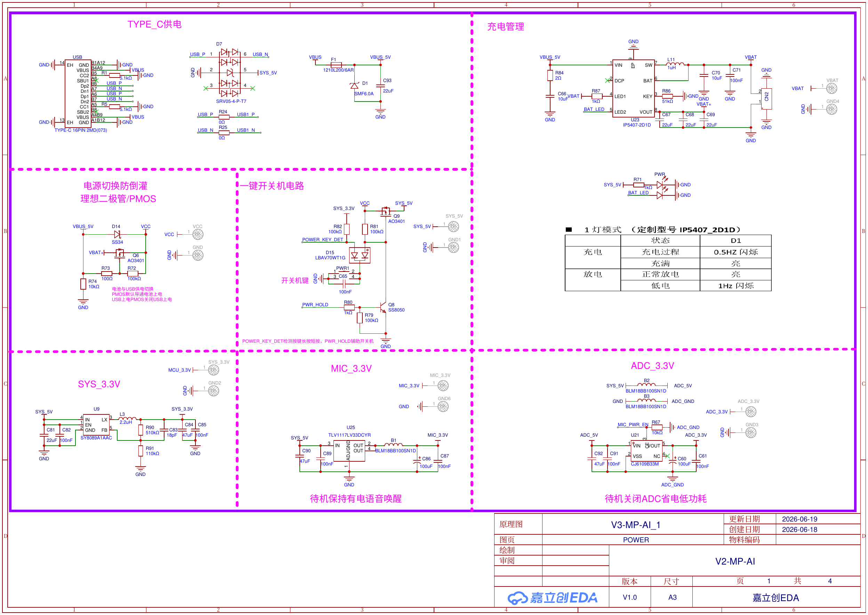
Task: Select the GND1 test point symbol
Action: [x=453, y=248]
